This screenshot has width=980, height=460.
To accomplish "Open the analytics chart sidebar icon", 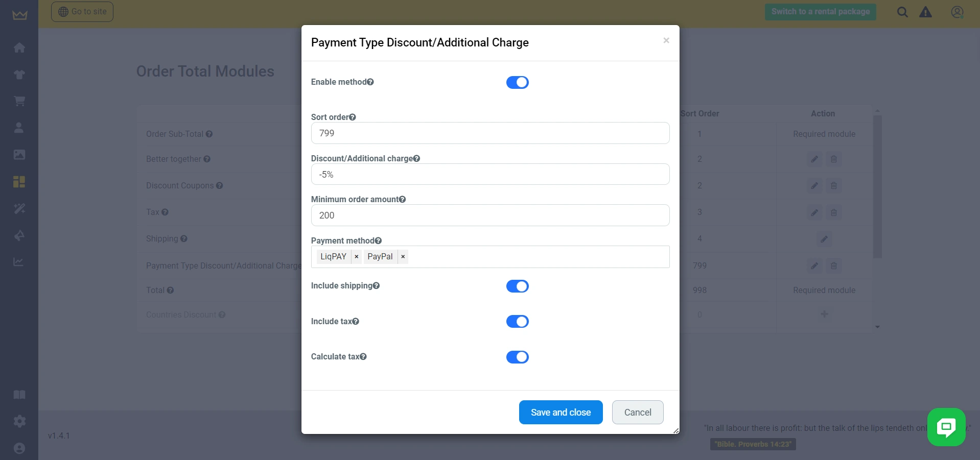I will [19, 262].
